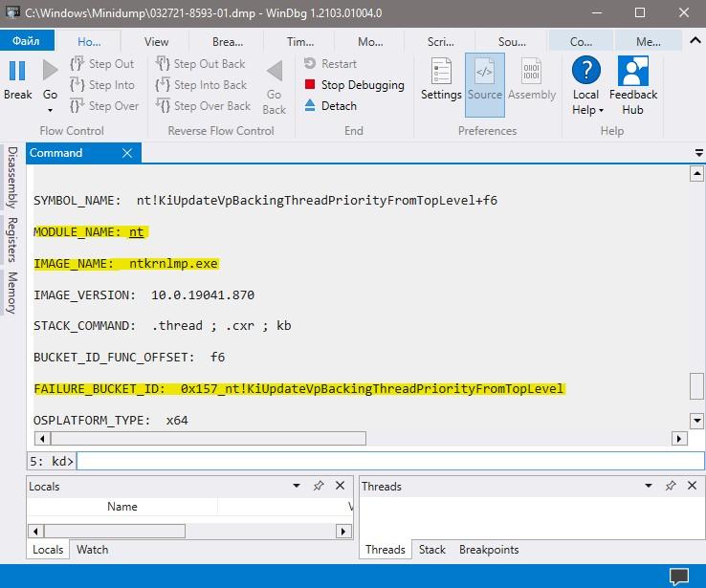Click the Detach eject icon
Image resolution: width=706 pixels, height=588 pixels.
point(309,105)
